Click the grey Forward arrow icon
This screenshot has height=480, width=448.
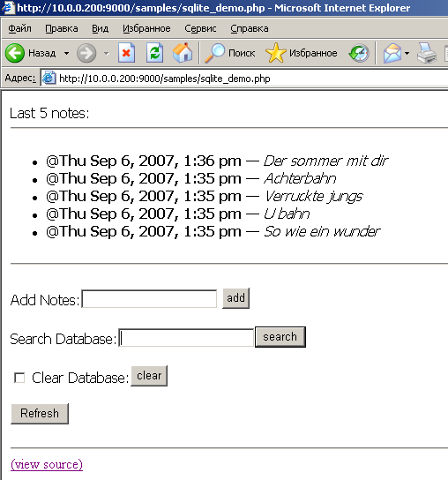pos(86,53)
